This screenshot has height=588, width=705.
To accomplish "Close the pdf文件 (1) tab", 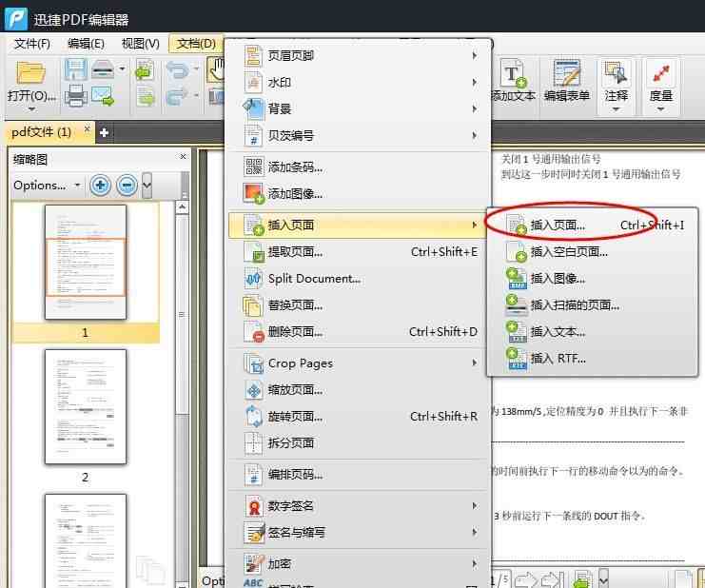I will click(88, 129).
